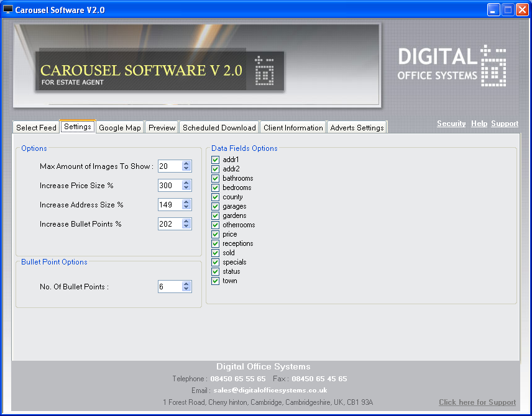
Task: Click the Increase Address Size value 149
Action: click(170, 205)
